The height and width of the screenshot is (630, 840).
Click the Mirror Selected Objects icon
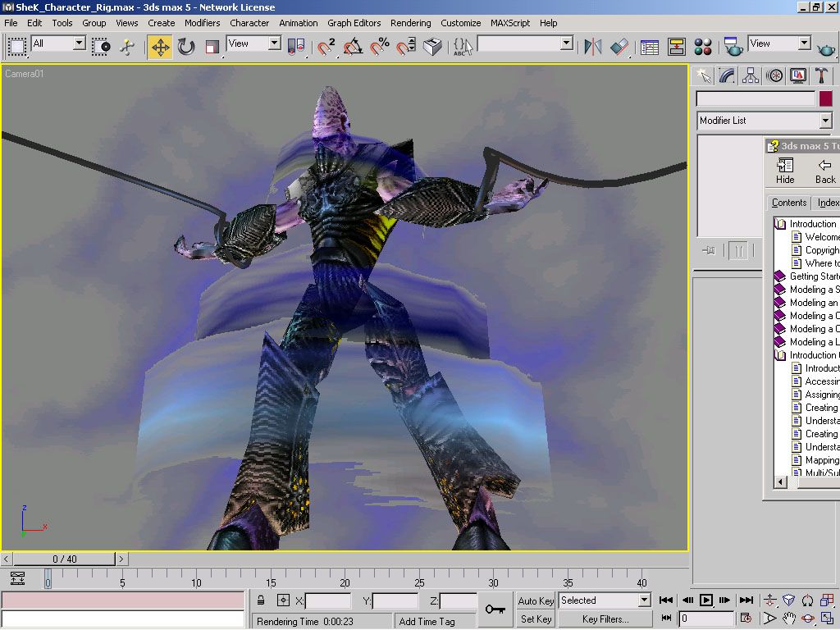592,47
